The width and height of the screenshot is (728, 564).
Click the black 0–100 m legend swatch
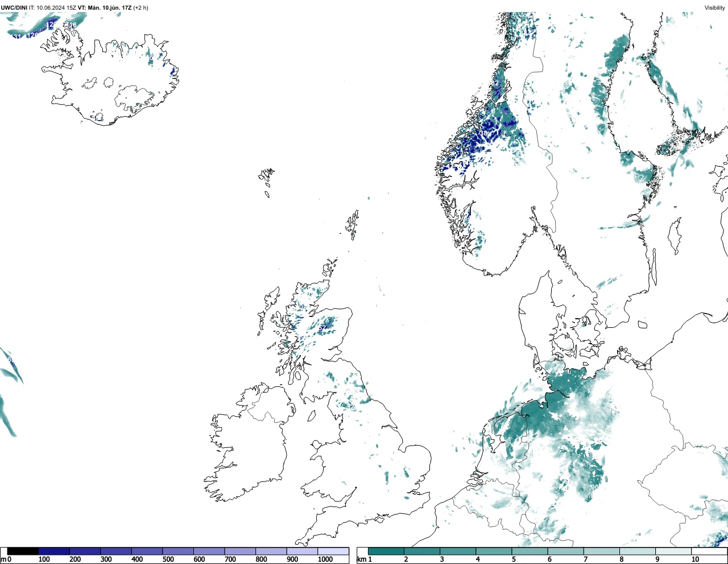[23, 551]
